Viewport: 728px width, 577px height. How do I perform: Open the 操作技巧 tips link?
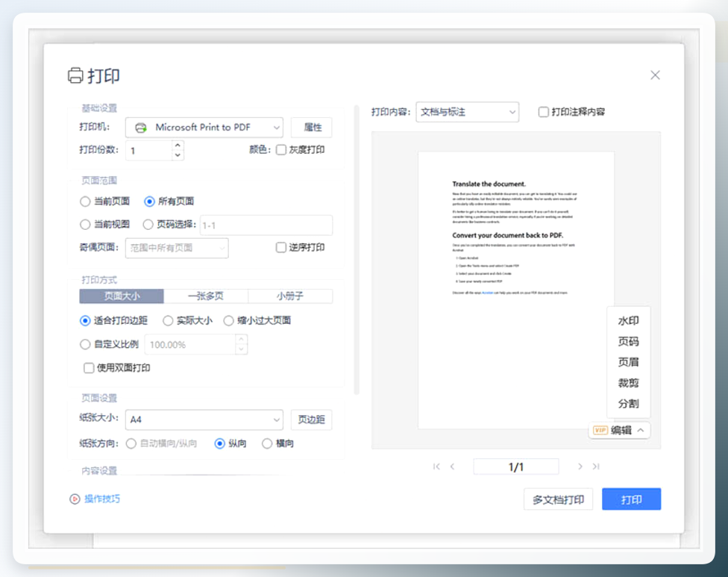pos(102,499)
